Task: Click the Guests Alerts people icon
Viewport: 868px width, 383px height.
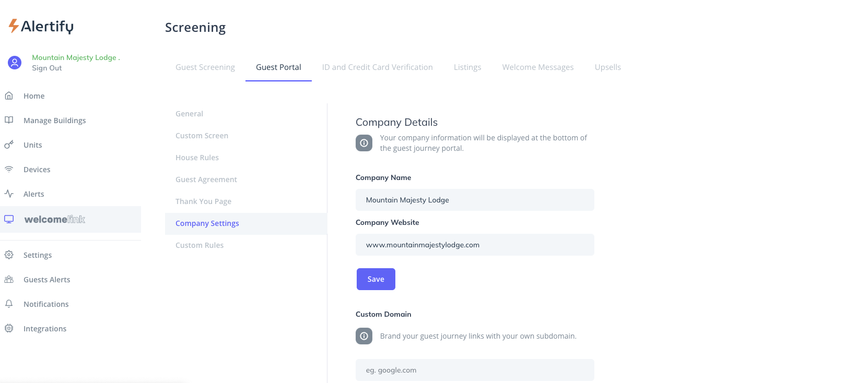Action: tap(9, 279)
